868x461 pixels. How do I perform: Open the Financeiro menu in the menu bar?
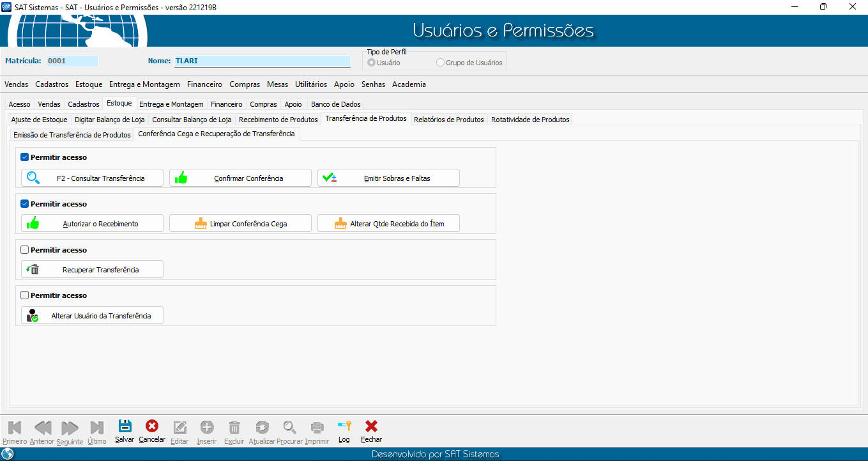204,84
